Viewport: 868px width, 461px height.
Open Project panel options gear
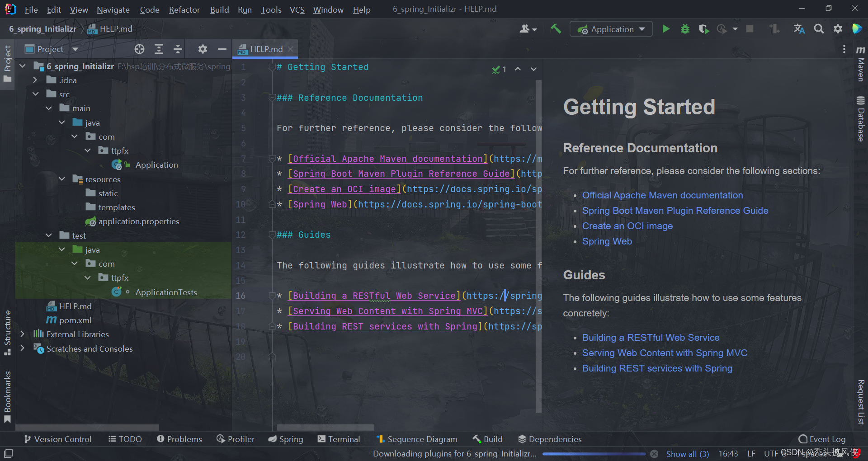click(x=203, y=49)
